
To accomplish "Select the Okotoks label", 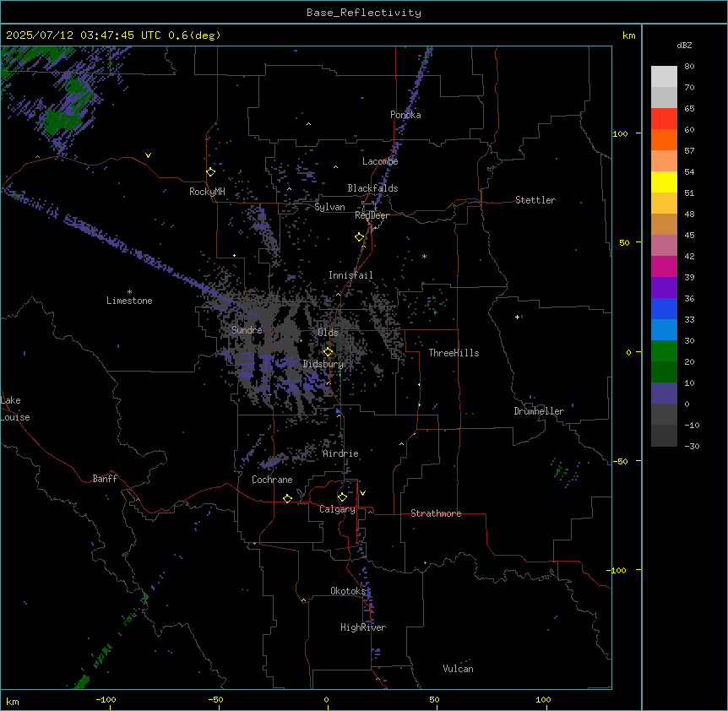I will pos(348,591).
